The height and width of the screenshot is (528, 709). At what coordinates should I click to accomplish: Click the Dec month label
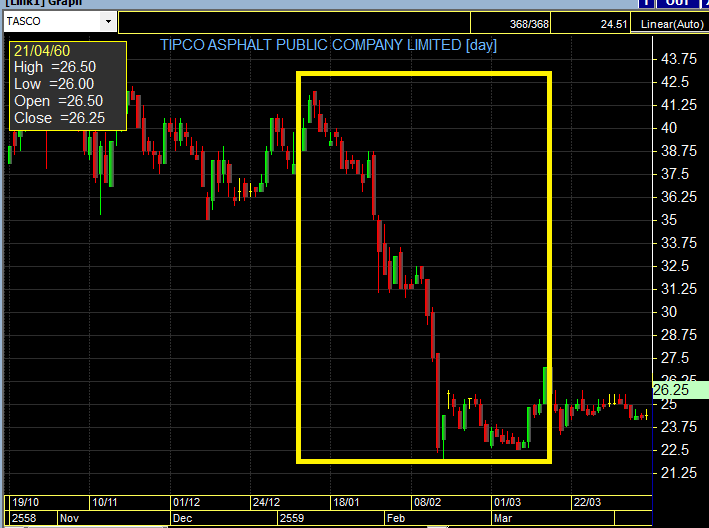(183, 518)
